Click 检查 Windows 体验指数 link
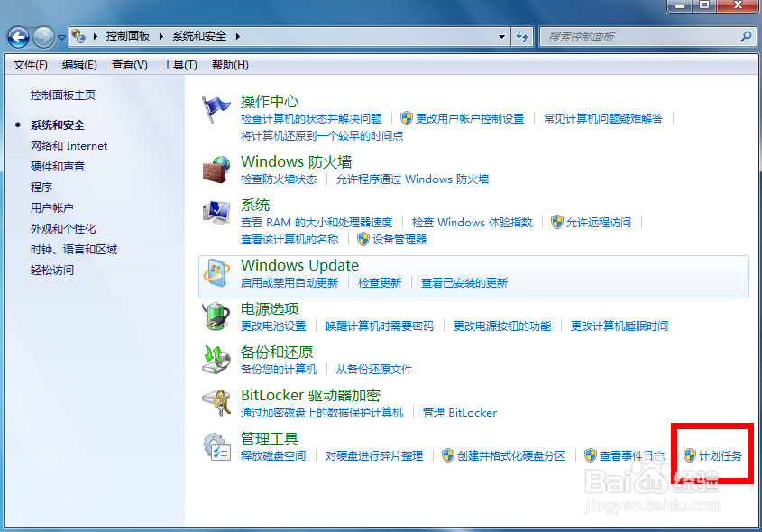This screenshot has height=532, width=762. (472, 223)
